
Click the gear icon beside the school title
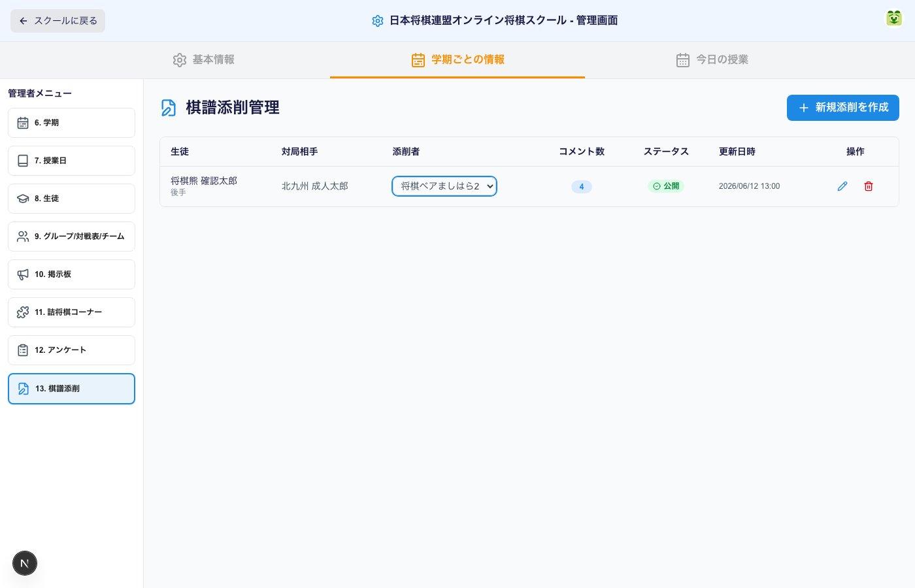[378, 21]
